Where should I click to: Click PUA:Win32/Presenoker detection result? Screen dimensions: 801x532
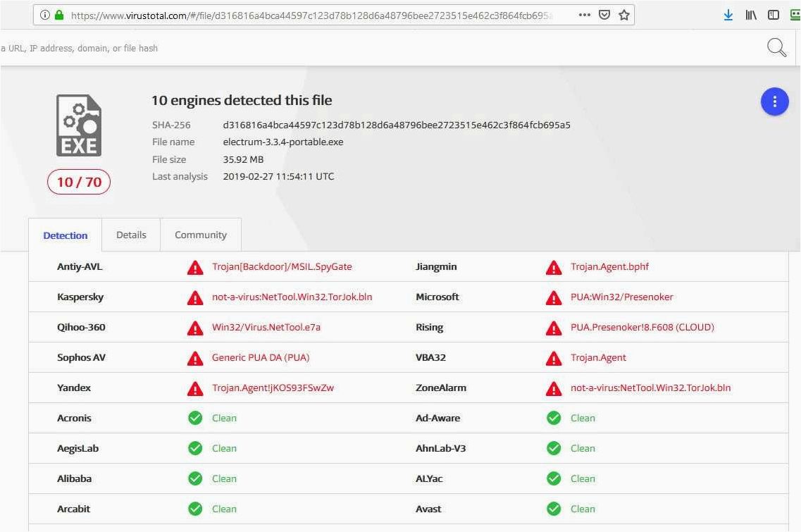(x=621, y=297)
